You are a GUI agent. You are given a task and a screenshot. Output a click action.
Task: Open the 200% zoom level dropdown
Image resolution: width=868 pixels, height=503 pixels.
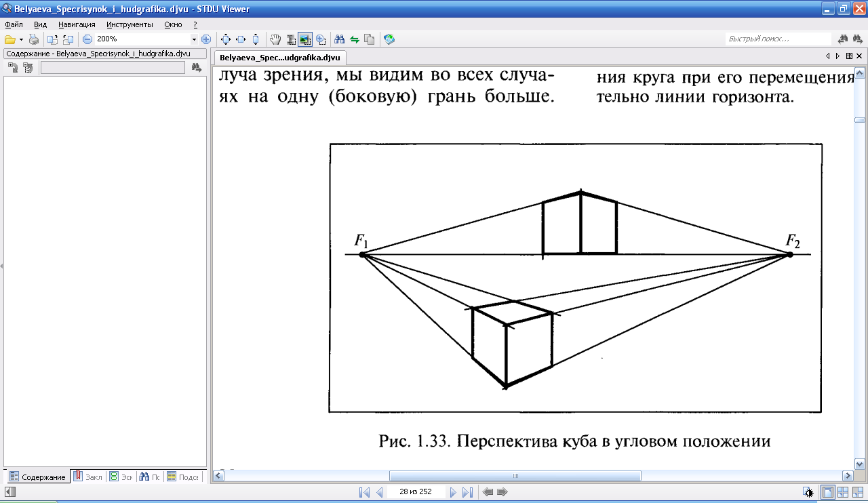194,39
